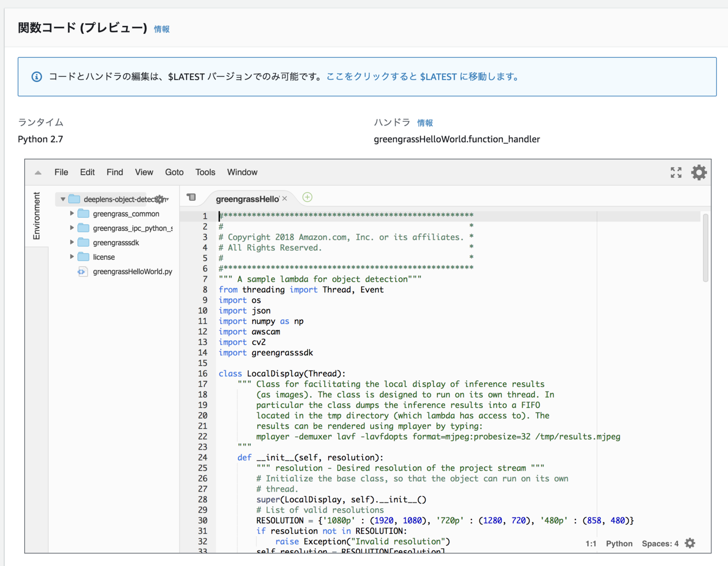Toggle fullscreen editor mode icon
728x566 pixels.
(676, 172)
